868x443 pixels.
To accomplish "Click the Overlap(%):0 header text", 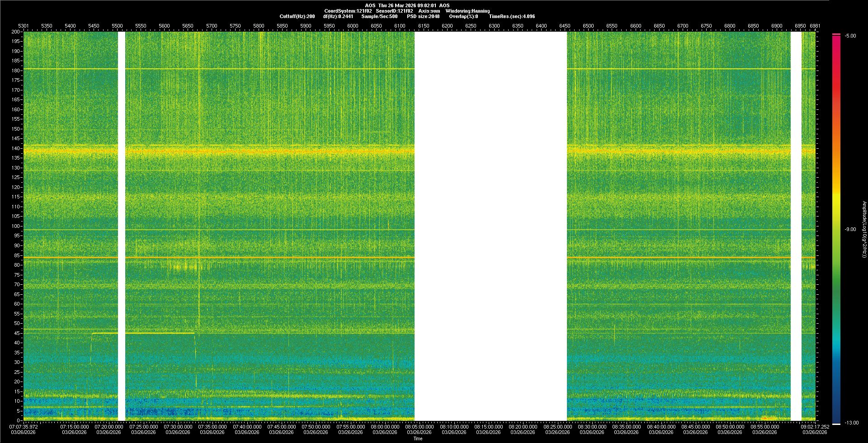I will pyautogui.click(x=463, y=16).
